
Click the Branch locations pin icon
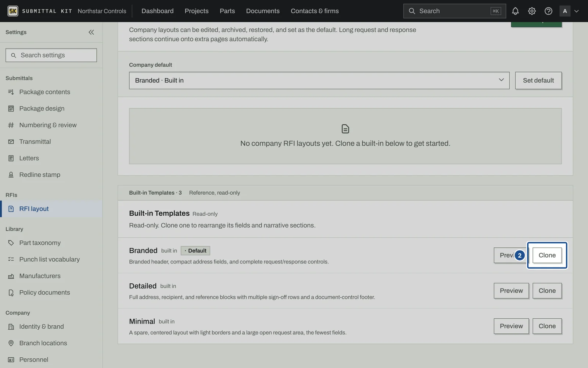click(x=11, y=343)
